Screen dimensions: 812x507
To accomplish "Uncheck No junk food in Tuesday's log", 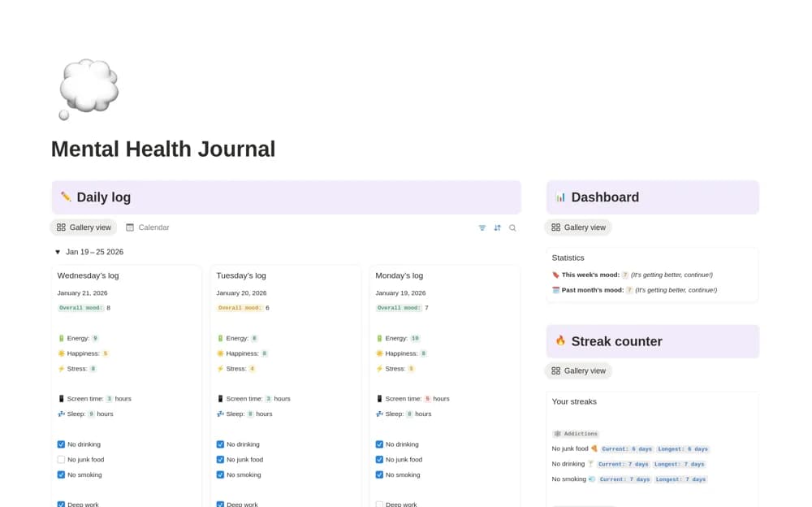I will click(x=220, y=459).
